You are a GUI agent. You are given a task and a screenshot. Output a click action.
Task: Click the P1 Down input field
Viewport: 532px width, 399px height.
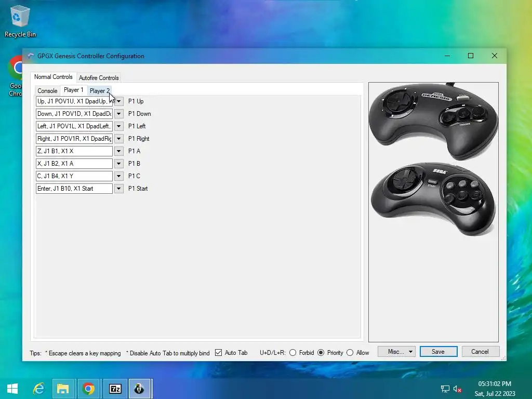74,114
